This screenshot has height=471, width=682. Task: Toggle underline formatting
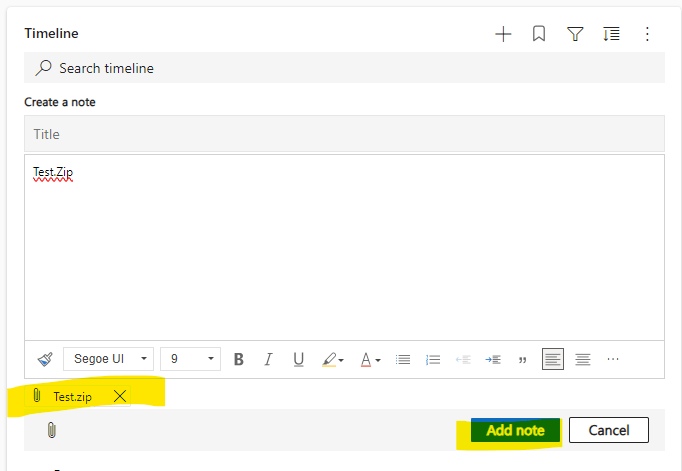click(x=298, y=359)
